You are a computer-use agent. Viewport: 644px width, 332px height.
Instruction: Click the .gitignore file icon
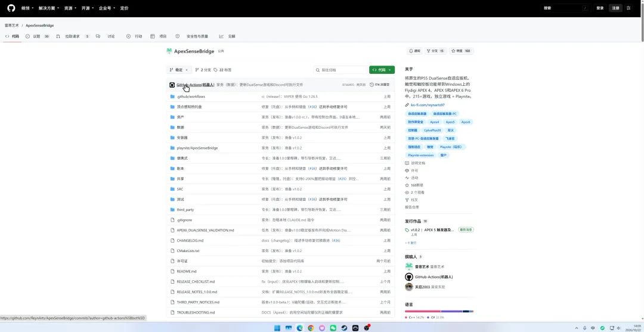click(172, 220)
